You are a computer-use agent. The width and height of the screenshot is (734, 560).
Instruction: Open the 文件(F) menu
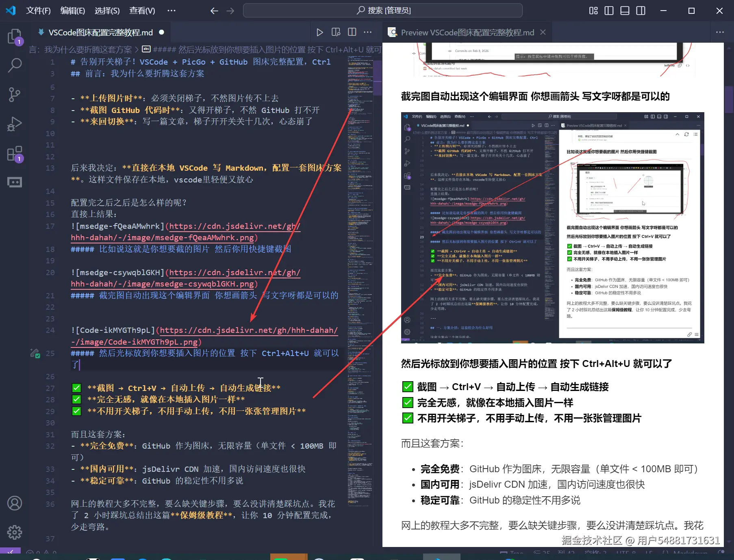pos(39,11)
